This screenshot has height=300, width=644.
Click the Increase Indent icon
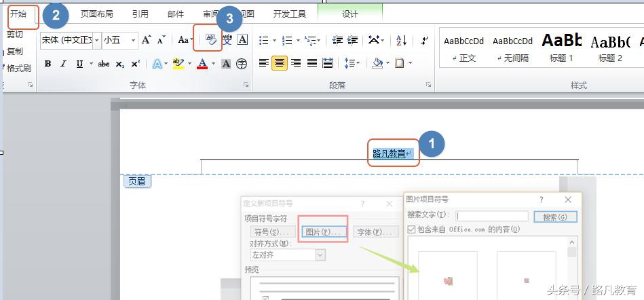click(352, 40)
